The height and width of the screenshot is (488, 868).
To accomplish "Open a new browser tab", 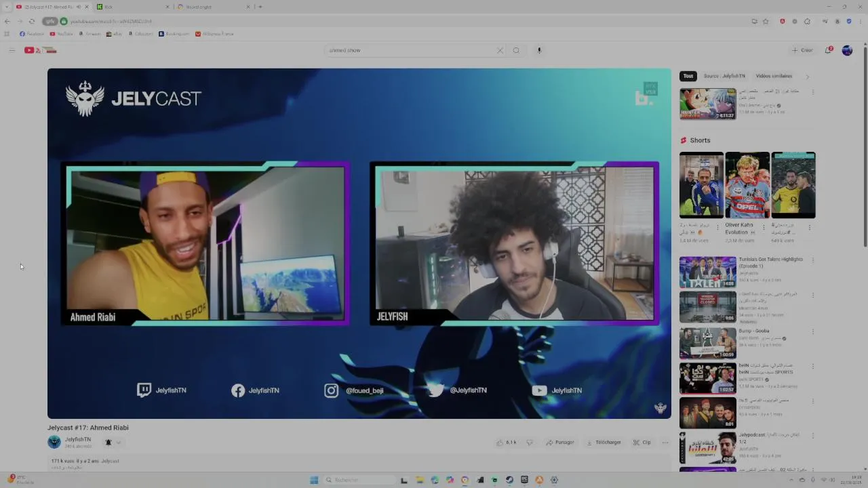I will [260, 7].
